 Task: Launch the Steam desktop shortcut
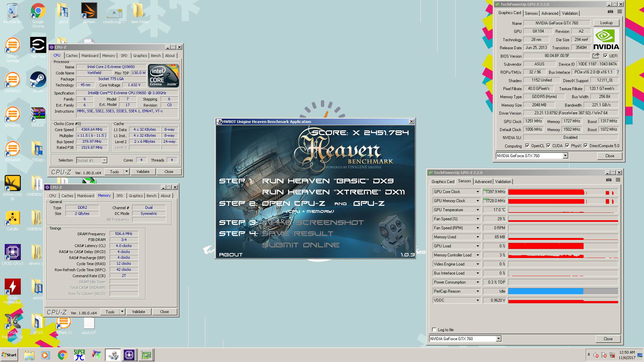point(38,82)
